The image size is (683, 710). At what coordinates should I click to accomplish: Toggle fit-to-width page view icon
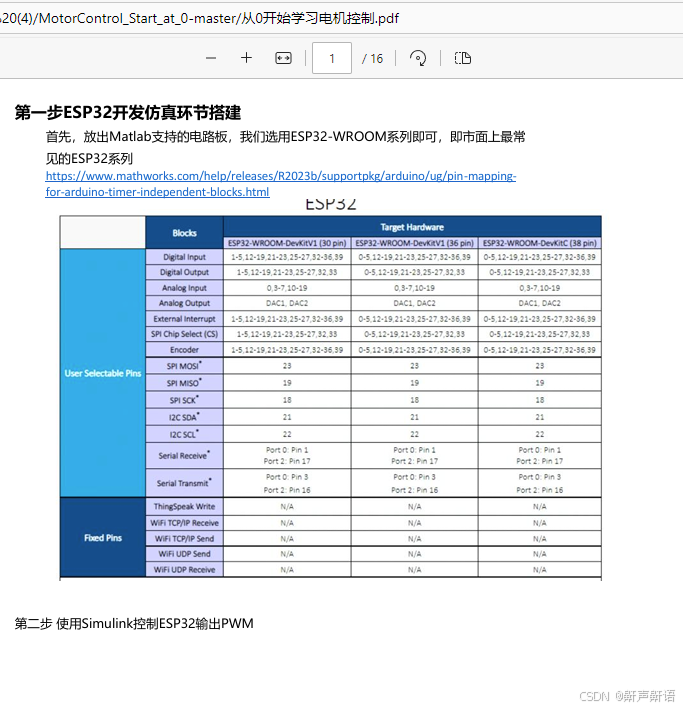(284, 58)
